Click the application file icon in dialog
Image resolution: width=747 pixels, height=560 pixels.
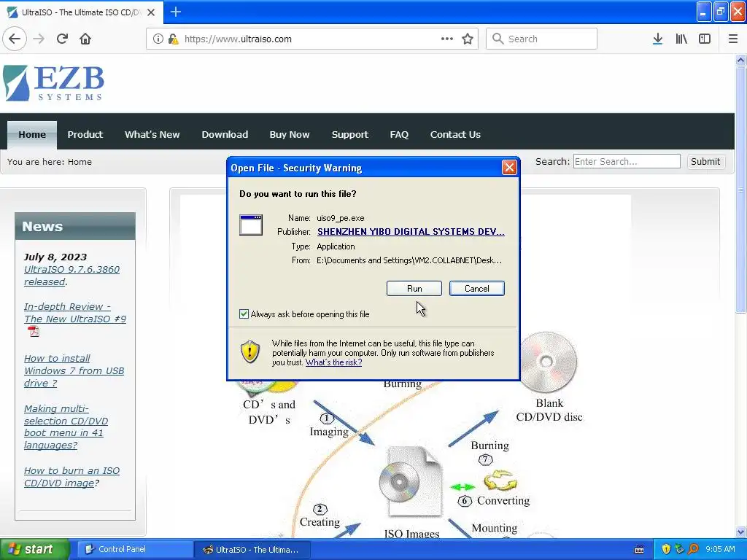pos(251,225)
